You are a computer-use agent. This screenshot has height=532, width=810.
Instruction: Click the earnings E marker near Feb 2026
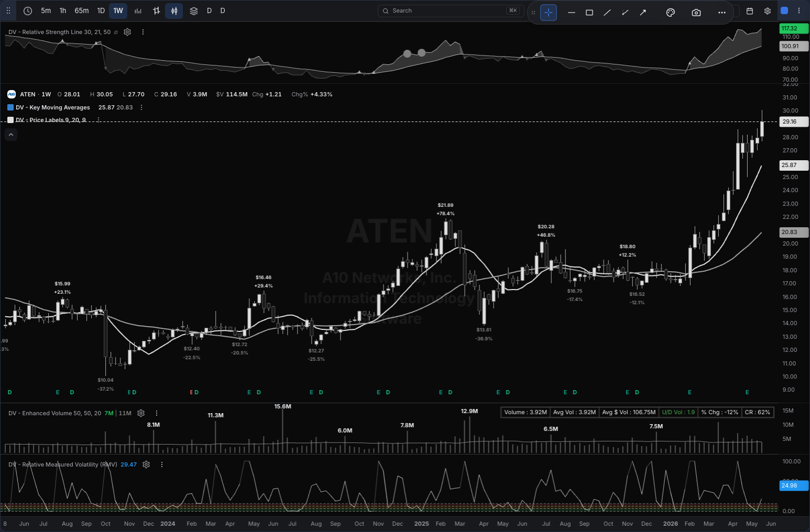pyautogui.click(x=689, y=392)
